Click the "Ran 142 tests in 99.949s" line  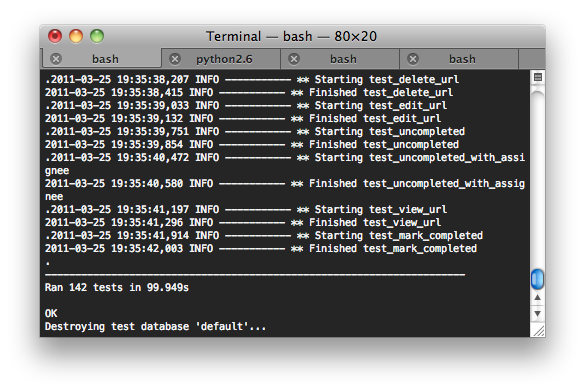coord(117,288)
